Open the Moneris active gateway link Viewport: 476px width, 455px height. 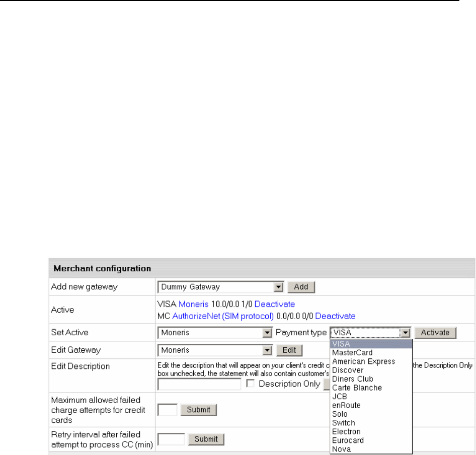[x=194, y=304]
